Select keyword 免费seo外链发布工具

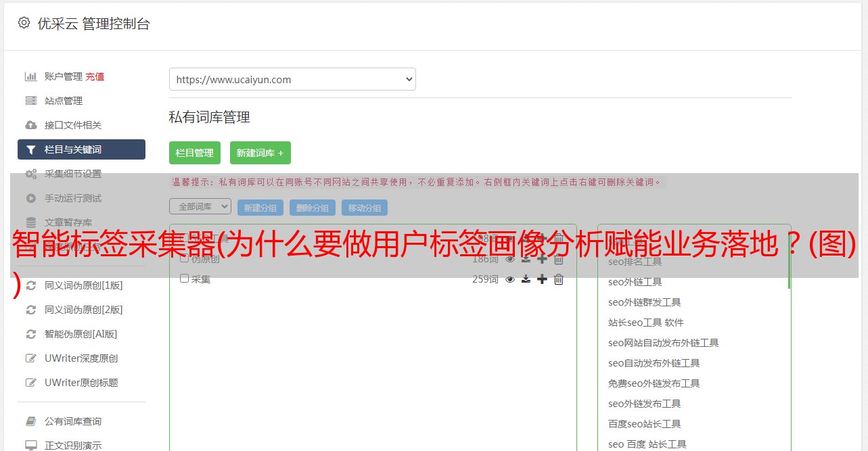point(654,383)
